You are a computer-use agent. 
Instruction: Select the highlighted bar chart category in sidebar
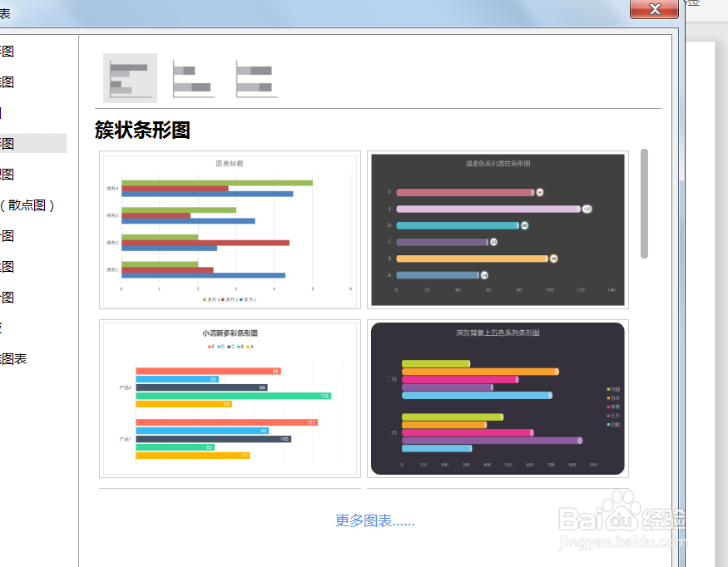(33, 143)
